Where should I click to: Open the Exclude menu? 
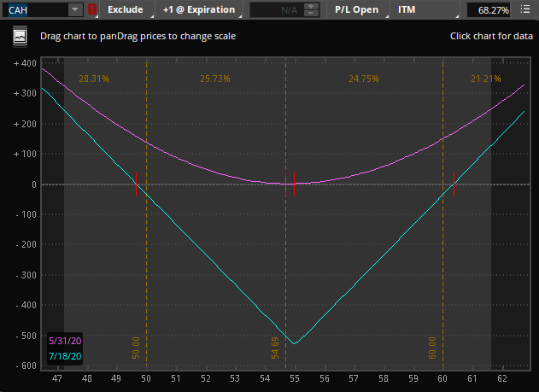[125, 10]
